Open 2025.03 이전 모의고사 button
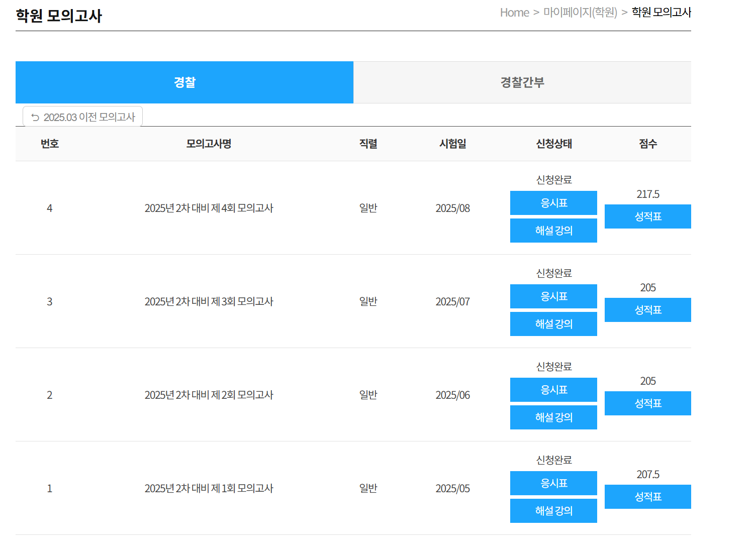This screenshot has height=555, width=756. click(x=83, y=117)
